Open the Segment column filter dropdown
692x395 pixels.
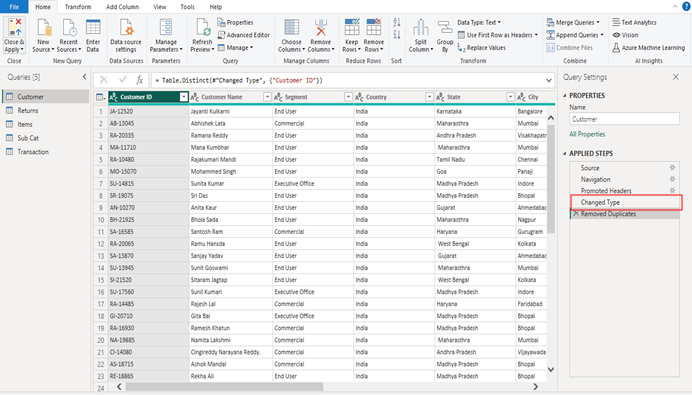(348, 97)
